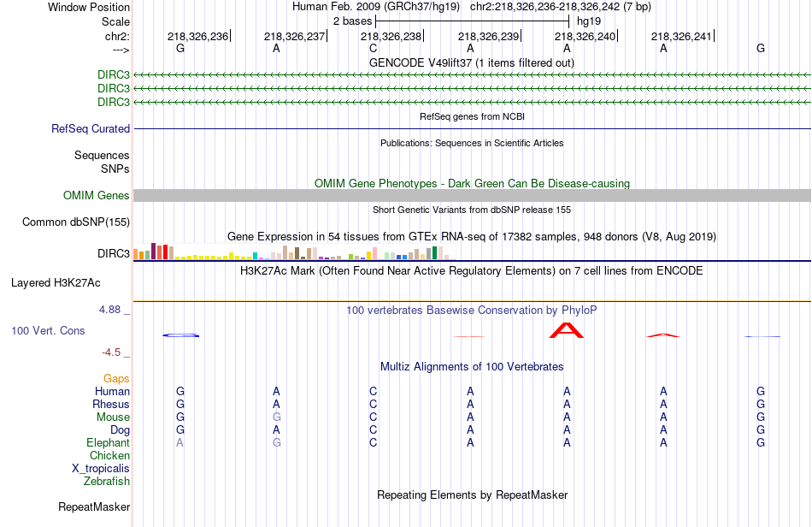Open Publications: Sequences in Scientific Articles title

472,143
